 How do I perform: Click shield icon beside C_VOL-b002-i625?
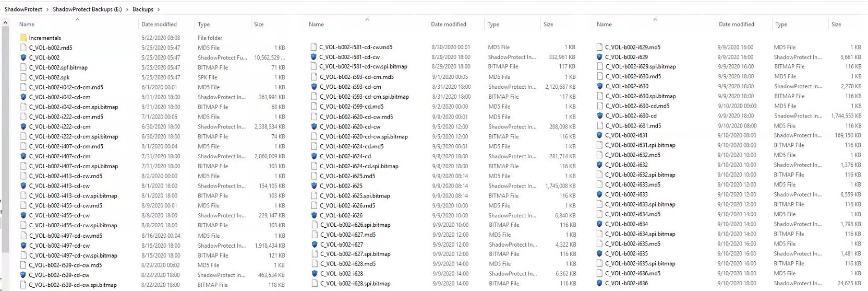tap(314, 185)
